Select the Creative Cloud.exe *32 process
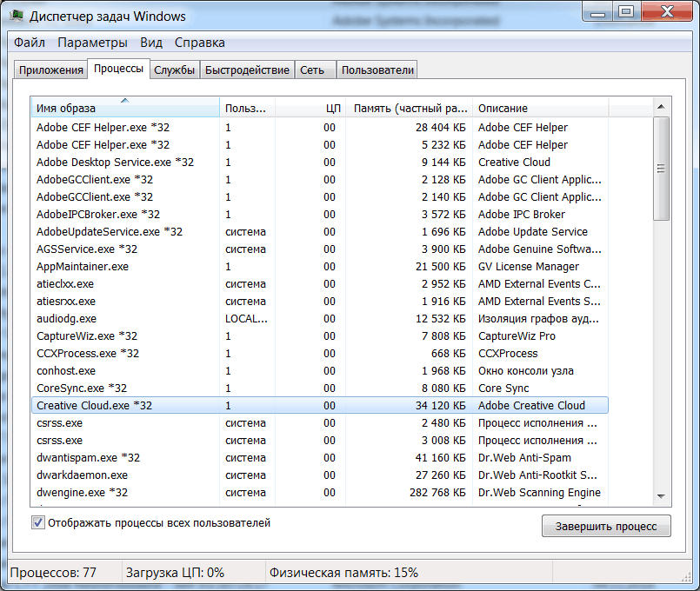Screen dimensions: 700x591 click(320, 406)
